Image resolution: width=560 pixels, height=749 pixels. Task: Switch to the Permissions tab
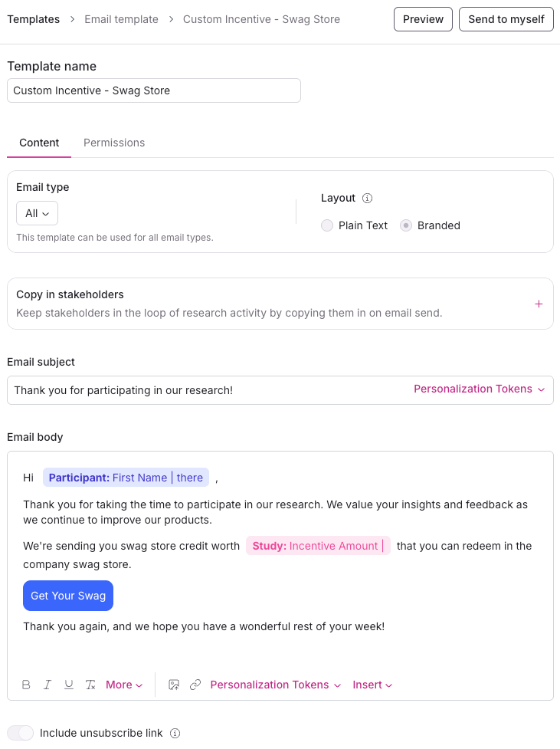point(114,143)
